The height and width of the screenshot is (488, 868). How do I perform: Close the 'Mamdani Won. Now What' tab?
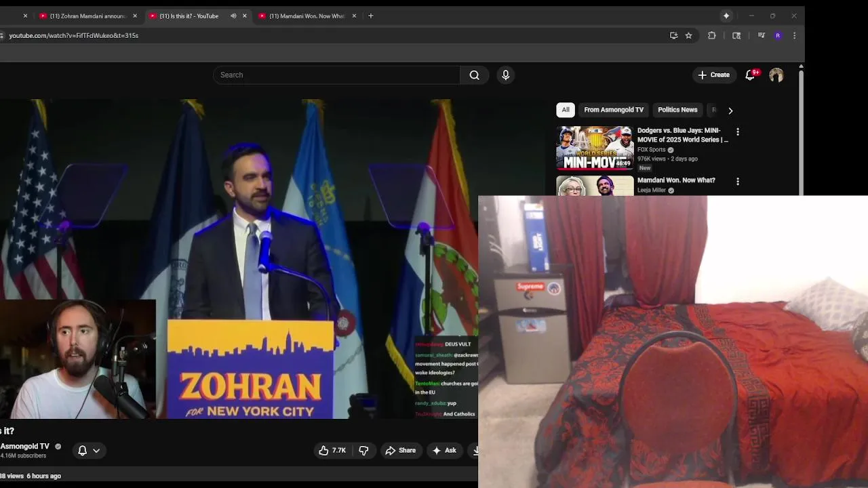point(354,16)
